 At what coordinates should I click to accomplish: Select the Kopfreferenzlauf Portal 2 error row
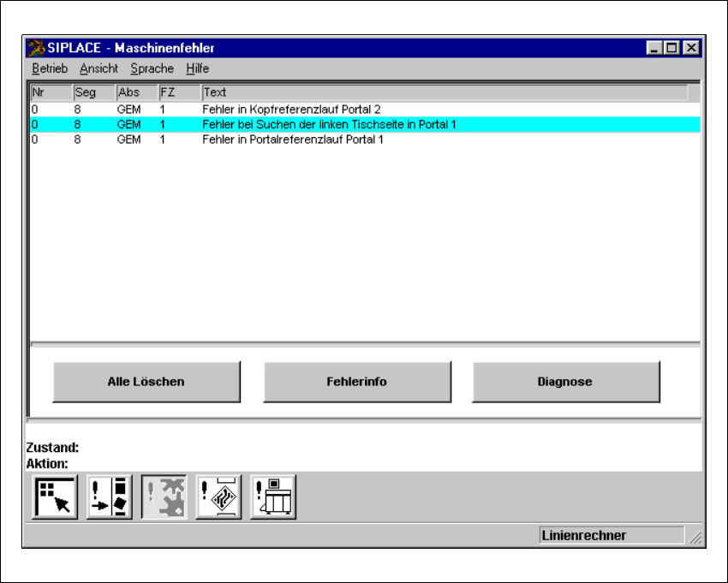291,110
